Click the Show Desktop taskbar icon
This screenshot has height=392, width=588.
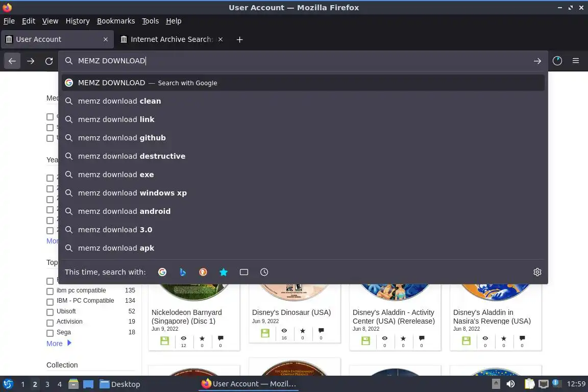88,384
